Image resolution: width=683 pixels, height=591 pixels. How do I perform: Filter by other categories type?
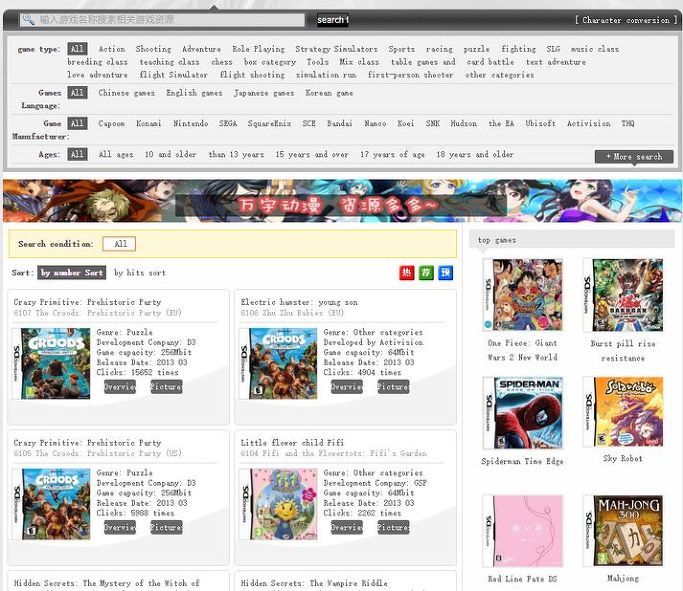(x=499, y=75)
